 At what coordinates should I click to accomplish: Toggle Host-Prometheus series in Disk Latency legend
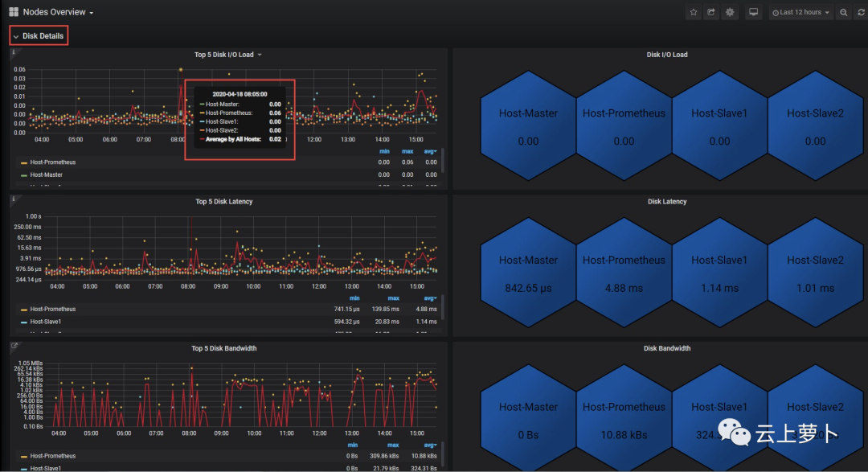pos(52,309)
